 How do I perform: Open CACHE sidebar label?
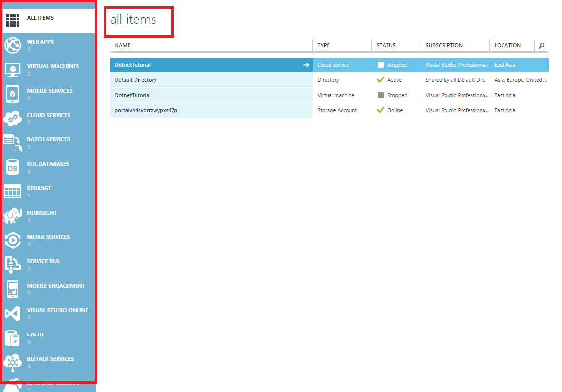36,334
